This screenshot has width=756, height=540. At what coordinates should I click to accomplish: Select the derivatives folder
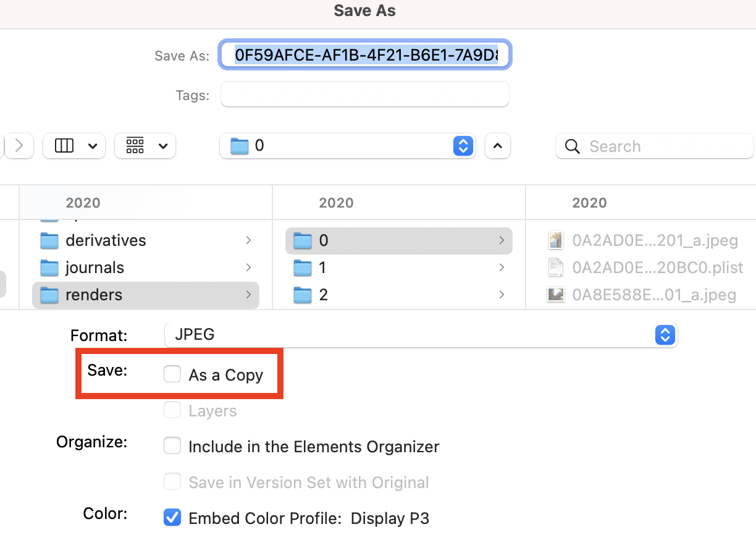coord(105,240)
